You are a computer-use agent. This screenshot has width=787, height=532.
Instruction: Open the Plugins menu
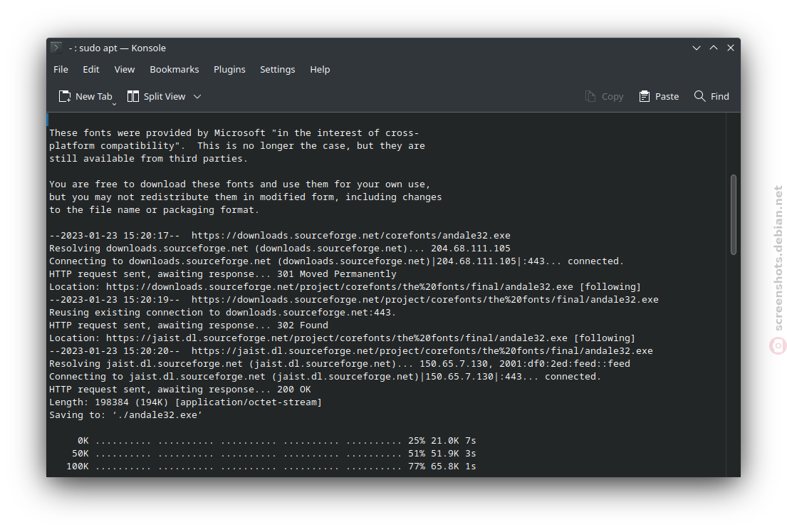[x=229, y=69]
